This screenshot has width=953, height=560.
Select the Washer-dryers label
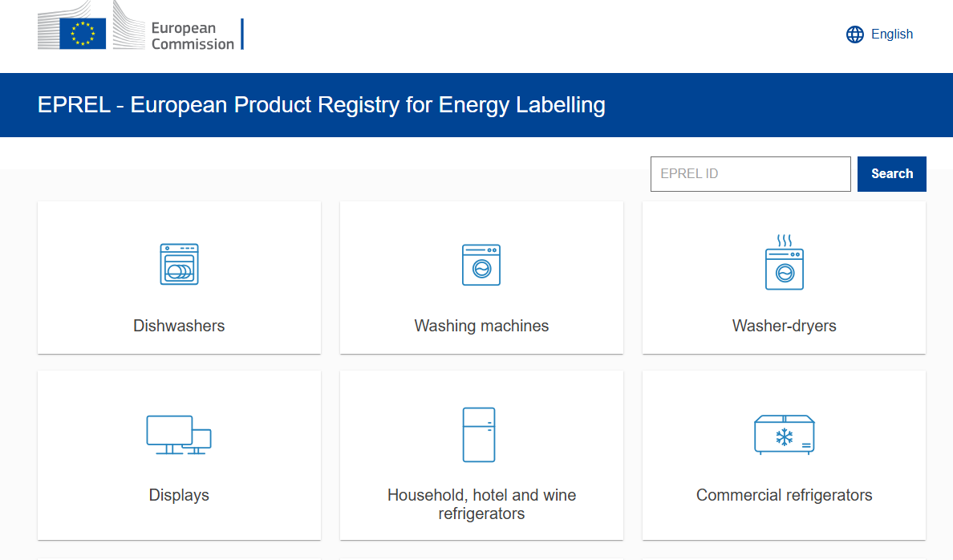point(784,326)
